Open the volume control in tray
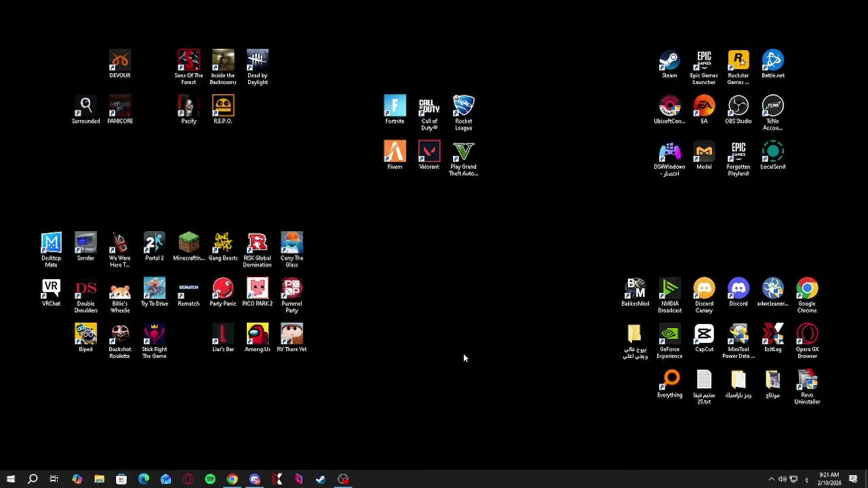Viewport: 868px width, 488px height. tap(782, 479)
